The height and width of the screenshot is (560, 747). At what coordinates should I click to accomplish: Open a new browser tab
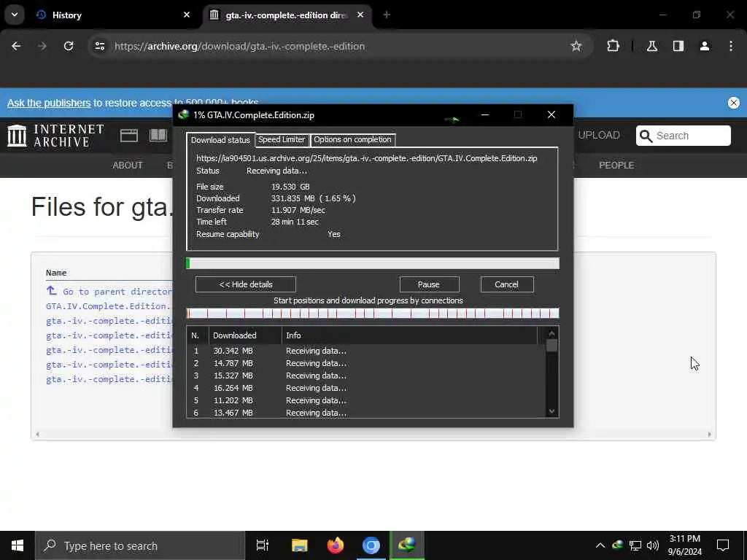(x=387, y=15)
